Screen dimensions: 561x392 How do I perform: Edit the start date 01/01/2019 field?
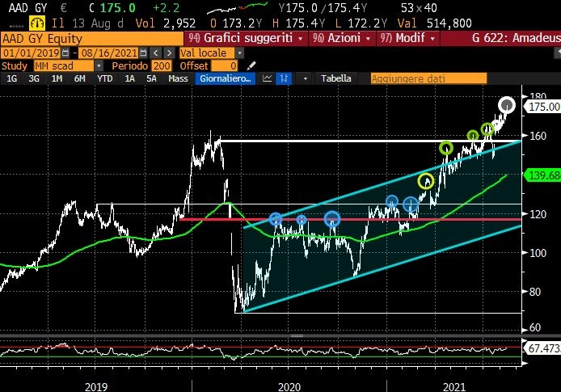[32, 53]
